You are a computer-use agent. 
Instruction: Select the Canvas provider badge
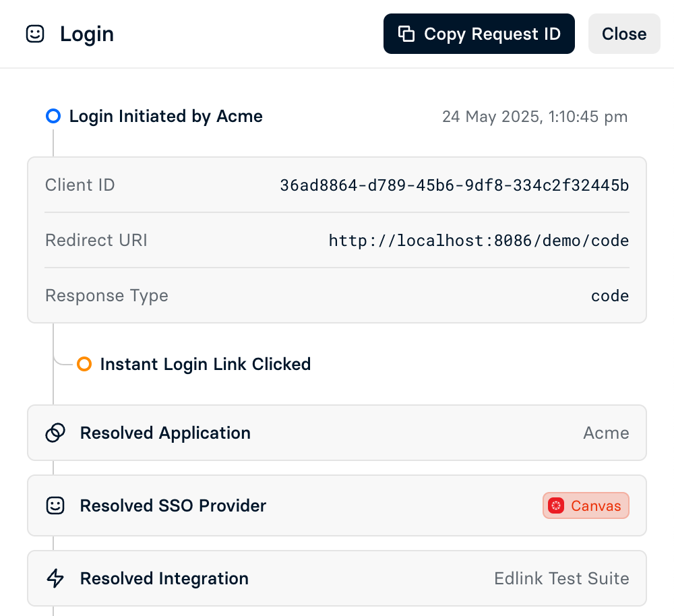pos(585,505)
